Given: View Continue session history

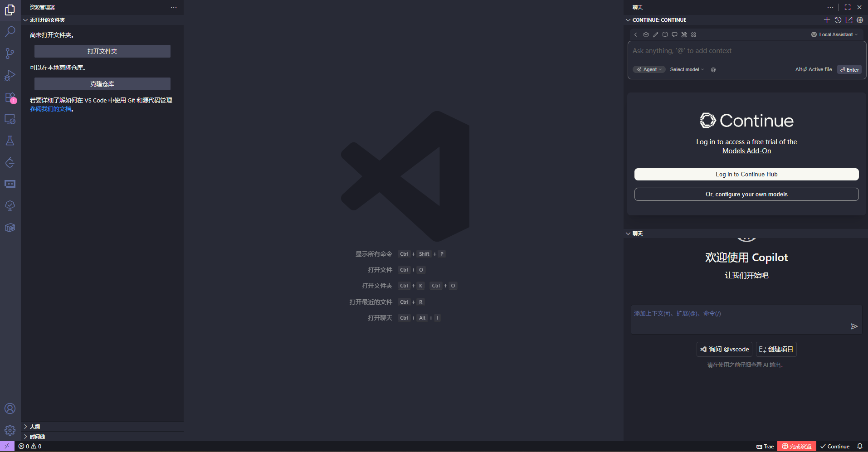Looking at the screenshot, I should tap(838, 20).
